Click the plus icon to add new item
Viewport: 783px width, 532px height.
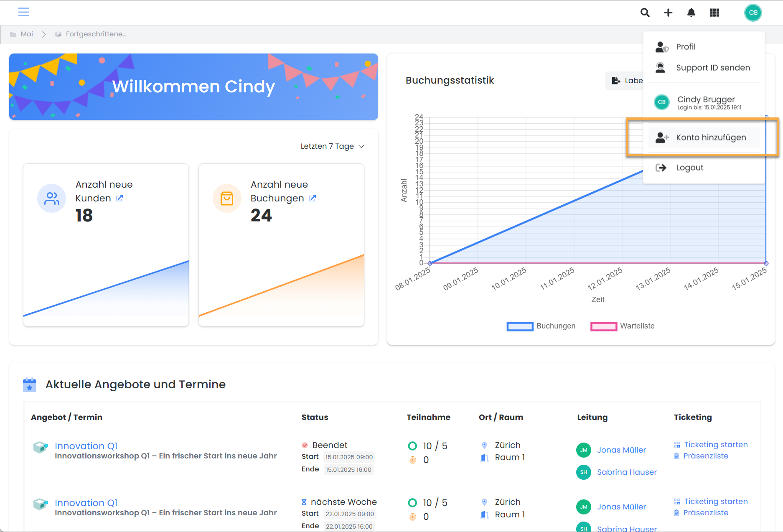(668, 13)
